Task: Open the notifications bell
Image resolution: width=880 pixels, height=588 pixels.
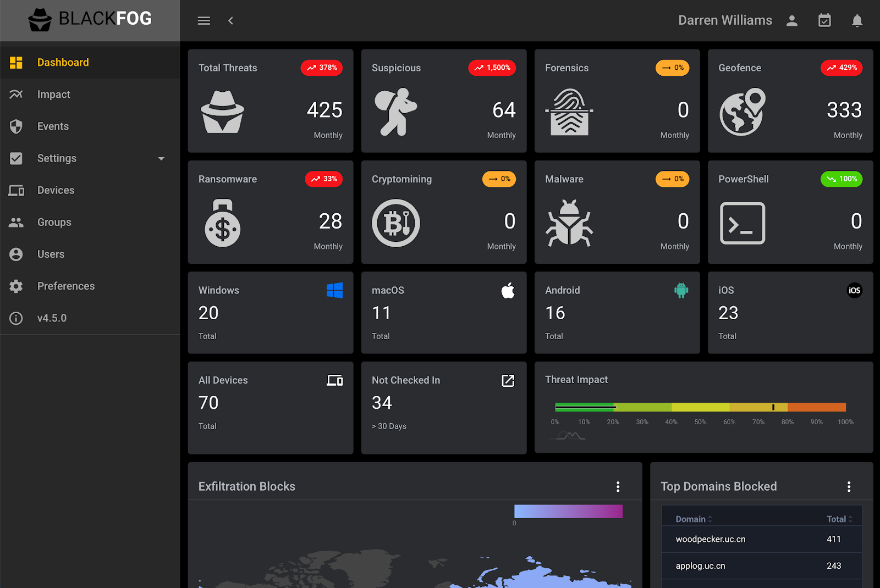Action: [857, 21]
